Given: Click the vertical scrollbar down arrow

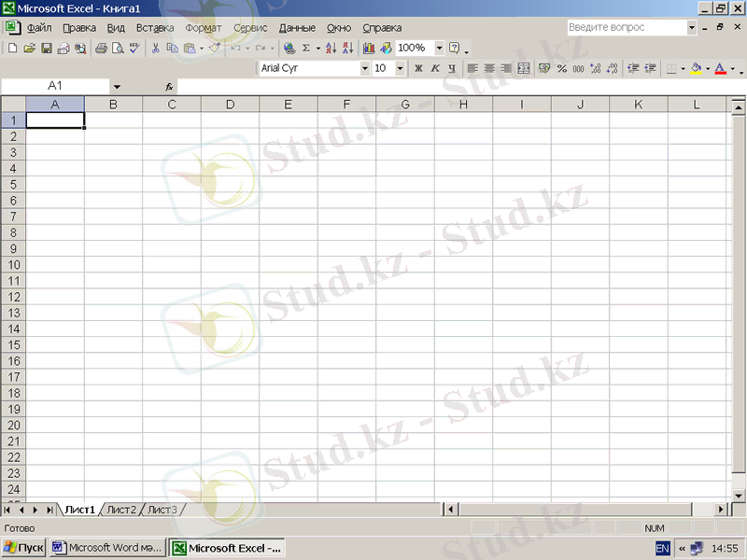Looking at the screenshot, I should tap(738, 496).
